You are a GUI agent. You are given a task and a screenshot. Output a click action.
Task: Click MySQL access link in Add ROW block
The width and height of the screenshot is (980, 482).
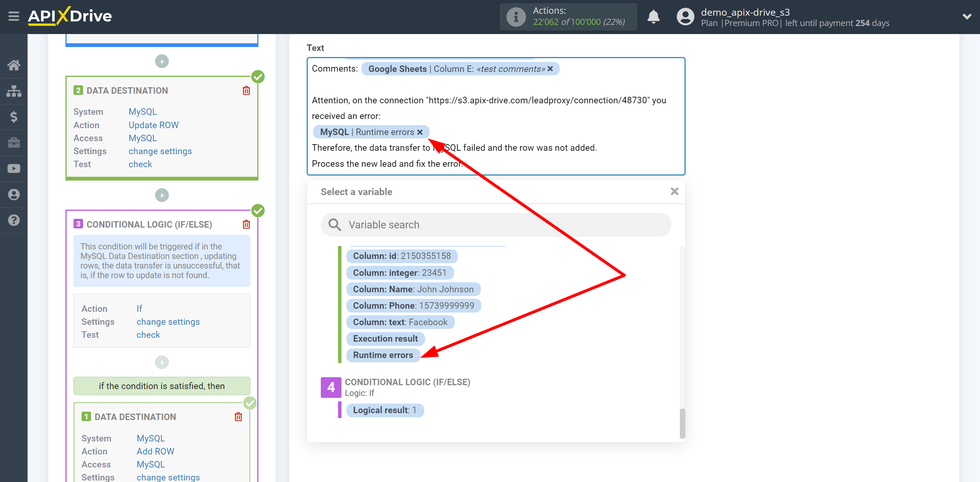pos(151,464)
